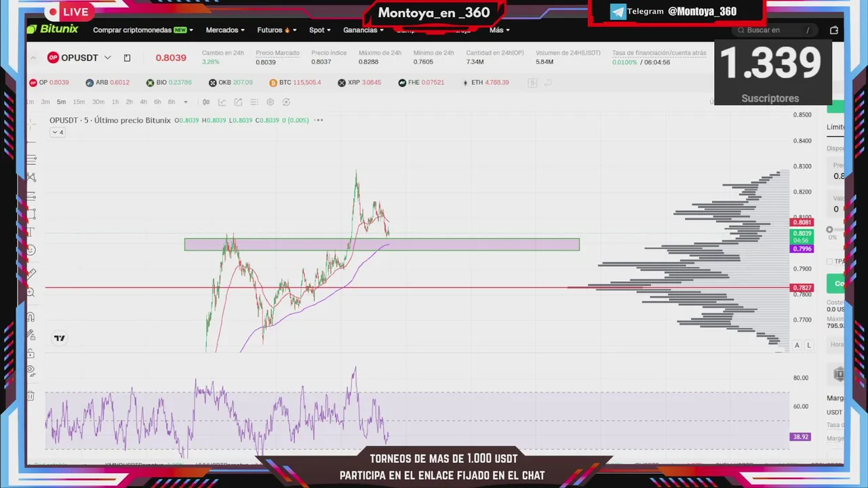Open Spot dropdown menu
This screenshot has height=488, width=868.
click(x=320, y=30)
